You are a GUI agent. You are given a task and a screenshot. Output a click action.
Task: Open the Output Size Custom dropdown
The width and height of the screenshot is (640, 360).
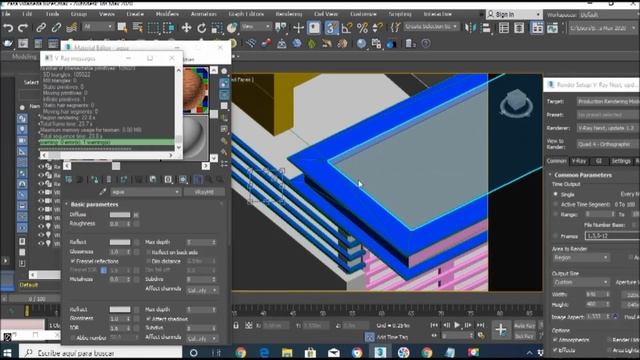pyautogui.click(x=580, y=282)
